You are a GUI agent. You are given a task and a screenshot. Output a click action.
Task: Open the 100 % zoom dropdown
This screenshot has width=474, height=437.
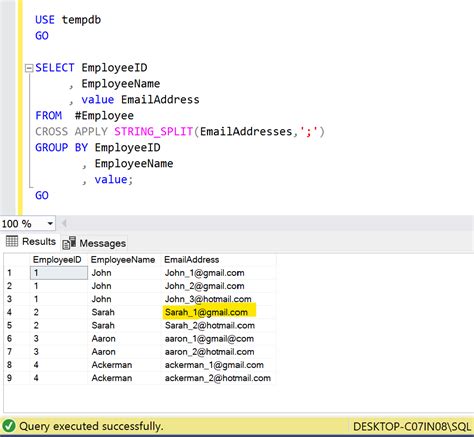coord(50,223)
